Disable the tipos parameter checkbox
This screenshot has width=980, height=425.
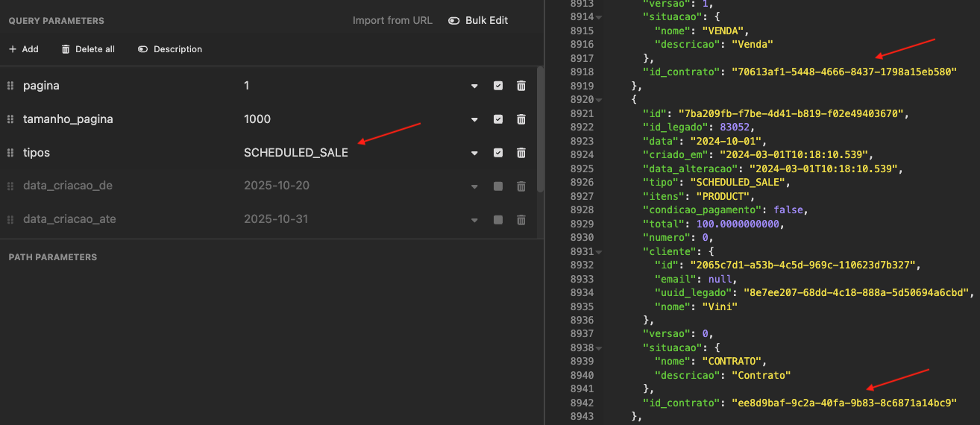click(x=498, y=153)
